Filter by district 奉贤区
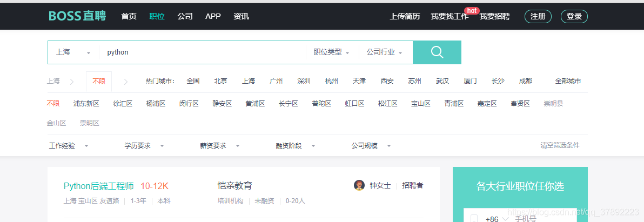Viewport: 644px width, 222px height. tap(520, 103)
